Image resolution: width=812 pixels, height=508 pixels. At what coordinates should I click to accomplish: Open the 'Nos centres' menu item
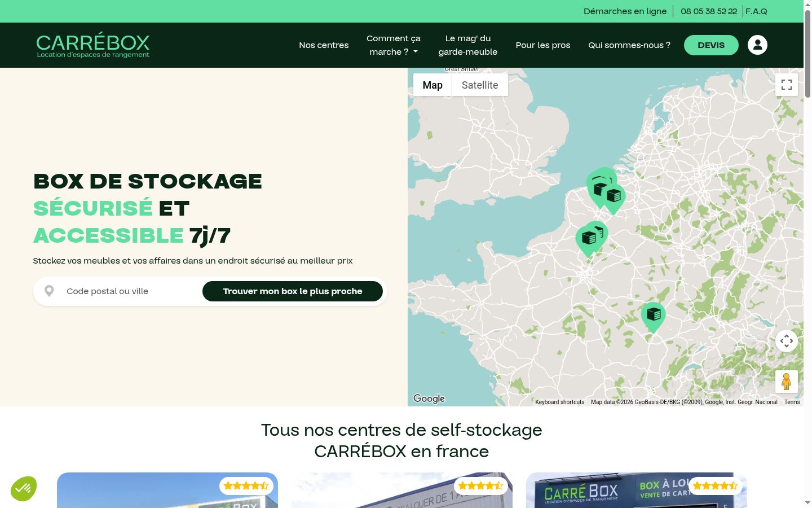click(x=324, y=45)
